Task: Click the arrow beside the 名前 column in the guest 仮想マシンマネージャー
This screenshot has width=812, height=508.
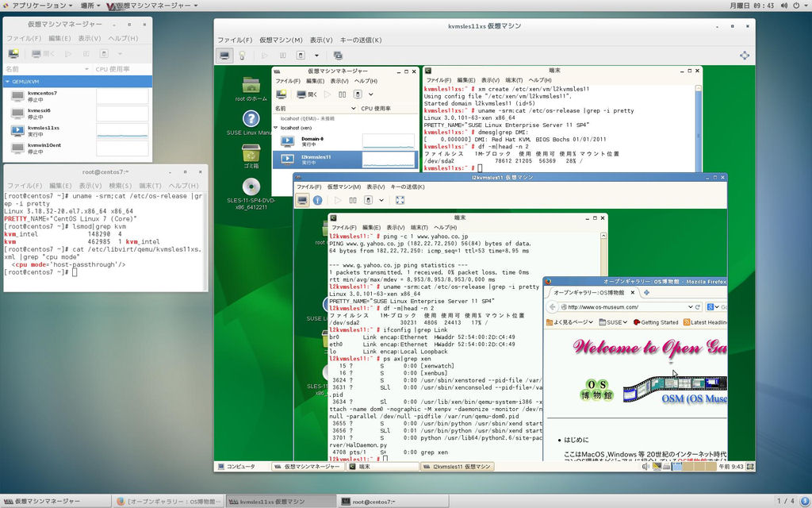Action: (353, 108)
